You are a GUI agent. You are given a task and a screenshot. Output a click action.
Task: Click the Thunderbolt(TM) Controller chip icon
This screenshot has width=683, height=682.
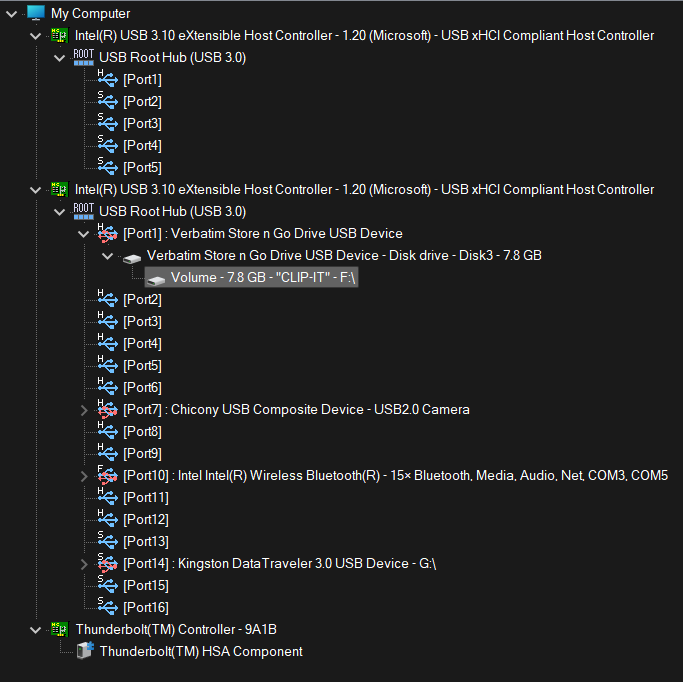click(59, 629)
